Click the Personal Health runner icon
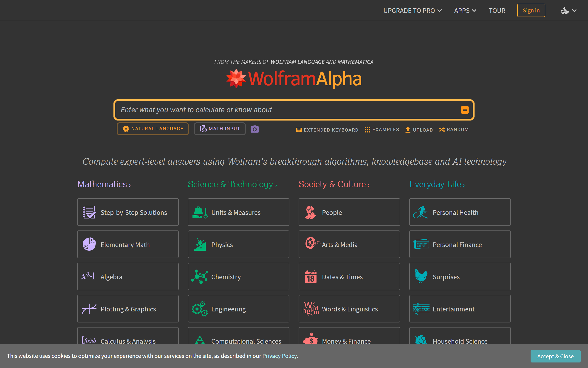Image resolution: width=588 pixels, height=368 pixels. [421, 212]
